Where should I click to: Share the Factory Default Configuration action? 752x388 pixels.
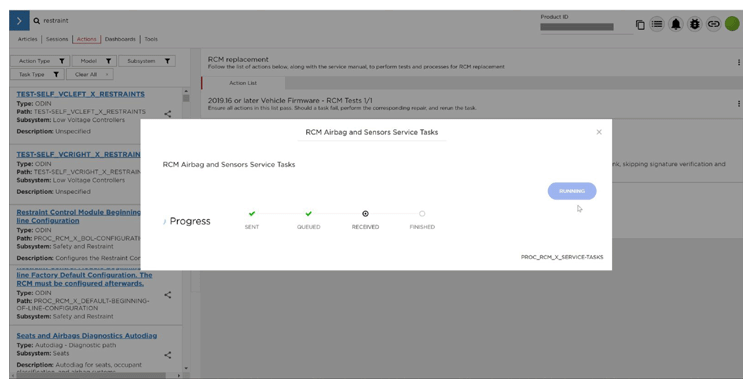[x=167, y=295]
